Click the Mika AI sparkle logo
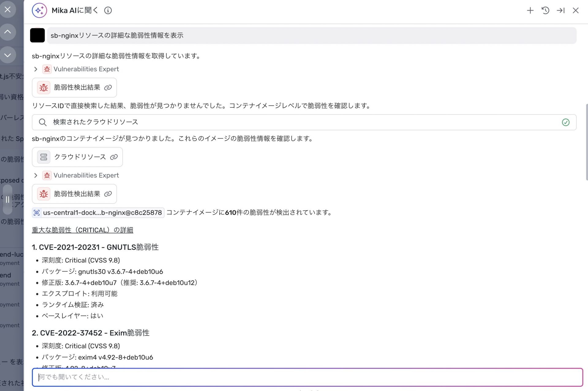Image resolution: width=588 pixels, height=391 pixels. tap(39, 10)
